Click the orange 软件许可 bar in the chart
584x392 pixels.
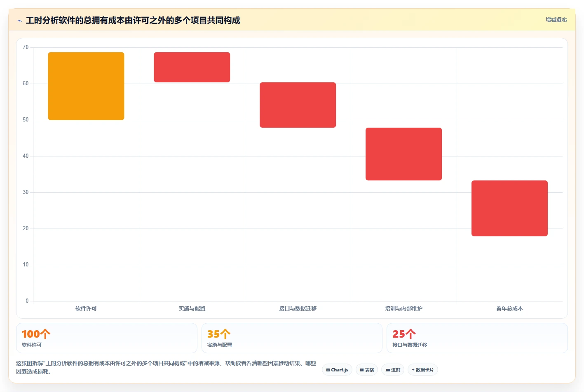86,86
